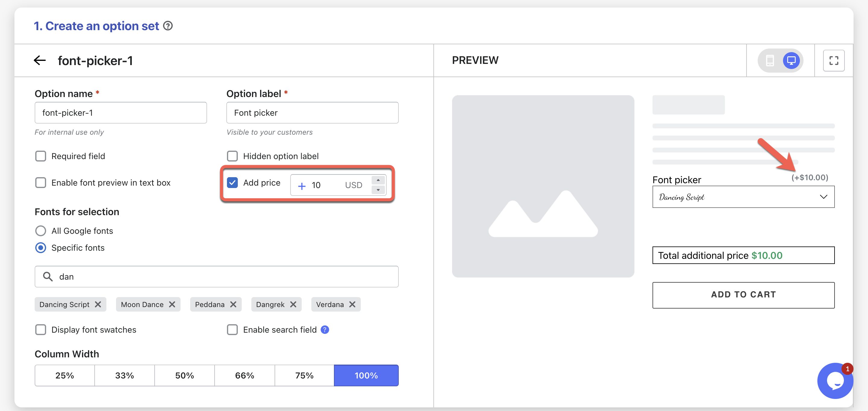Open fullscreen preview mode
Image resolution: width=868 pixels, height=411 pixels.
point(833,61)
